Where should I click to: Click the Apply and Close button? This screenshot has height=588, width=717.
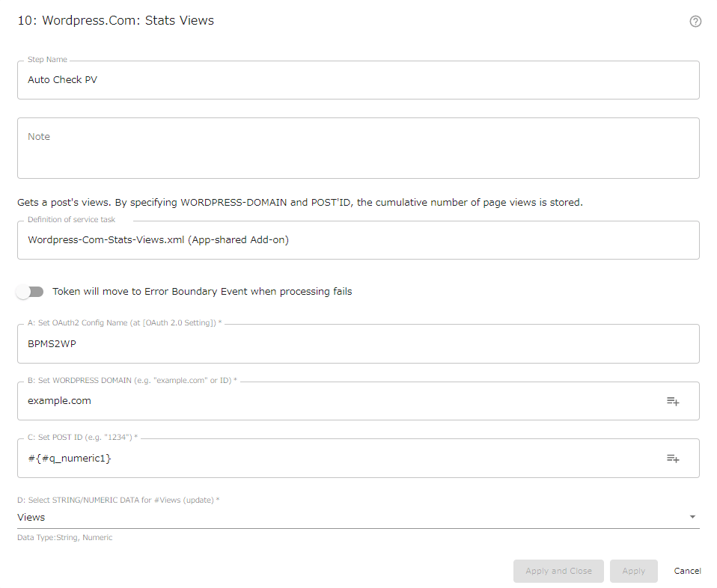point(558,571)
